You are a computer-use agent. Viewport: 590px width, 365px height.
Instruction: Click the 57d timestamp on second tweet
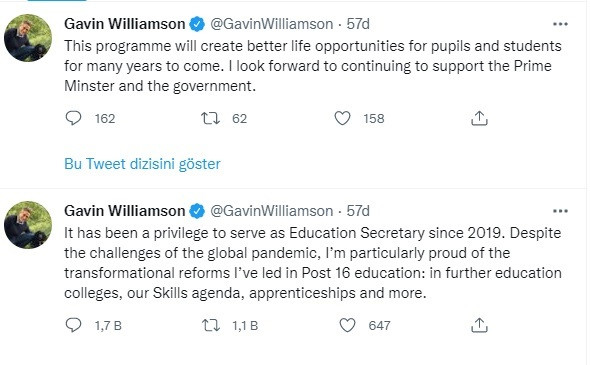pyautogui.click(x=358, y=211)
